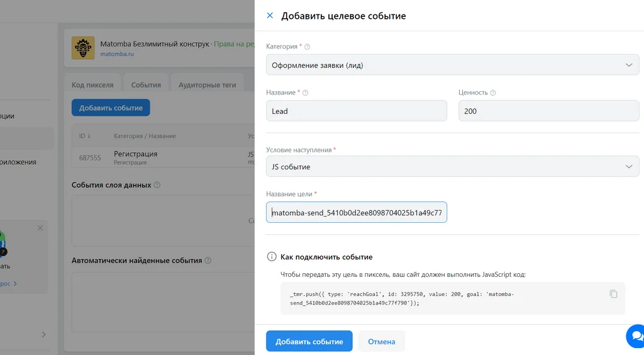Click the blue Добавить событие submit button
This screenshot has width=644, height=355.
point(309,341)
